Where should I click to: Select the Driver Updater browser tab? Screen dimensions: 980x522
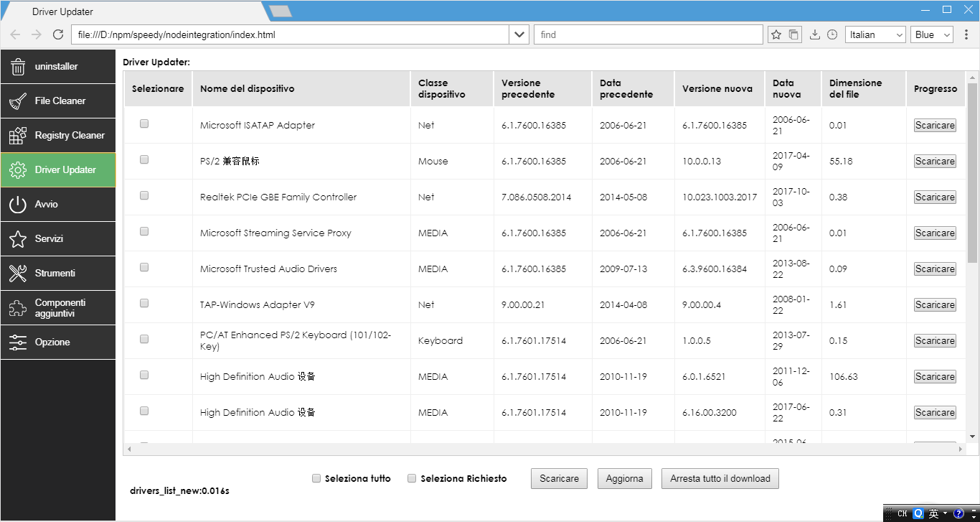coord(136,11)
